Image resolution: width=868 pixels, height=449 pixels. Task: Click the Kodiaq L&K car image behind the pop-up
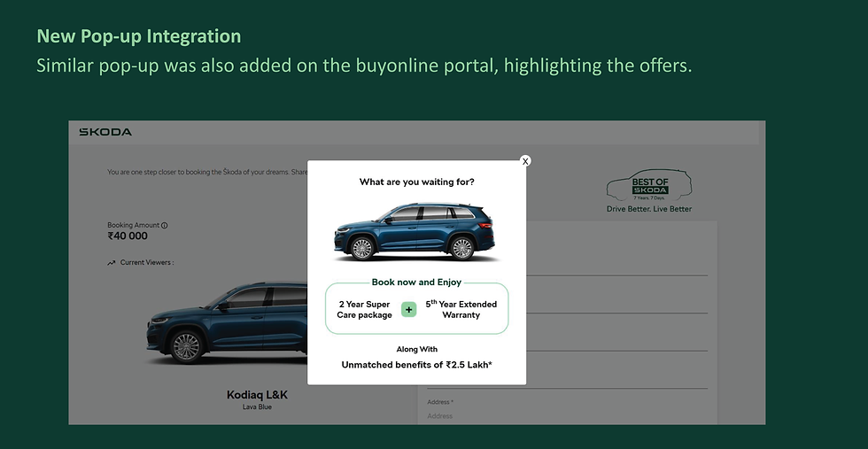pyautogui.click(x=227, y=322)
